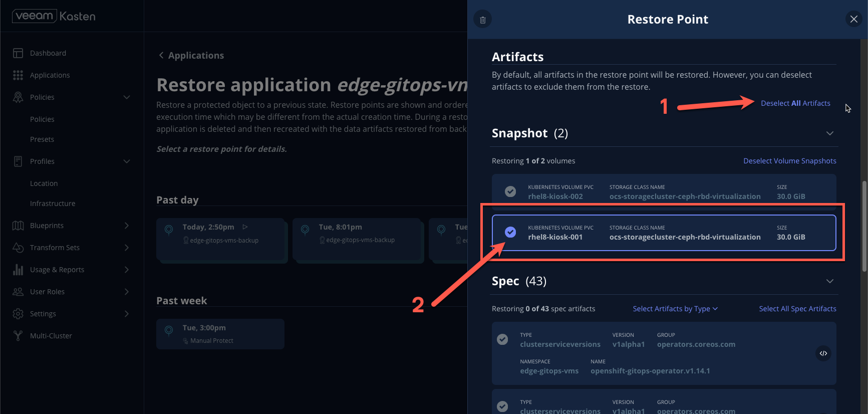Open Multi-Cluster menu item
The width and height of the screenshot is (868, 414).
(51, 336)
